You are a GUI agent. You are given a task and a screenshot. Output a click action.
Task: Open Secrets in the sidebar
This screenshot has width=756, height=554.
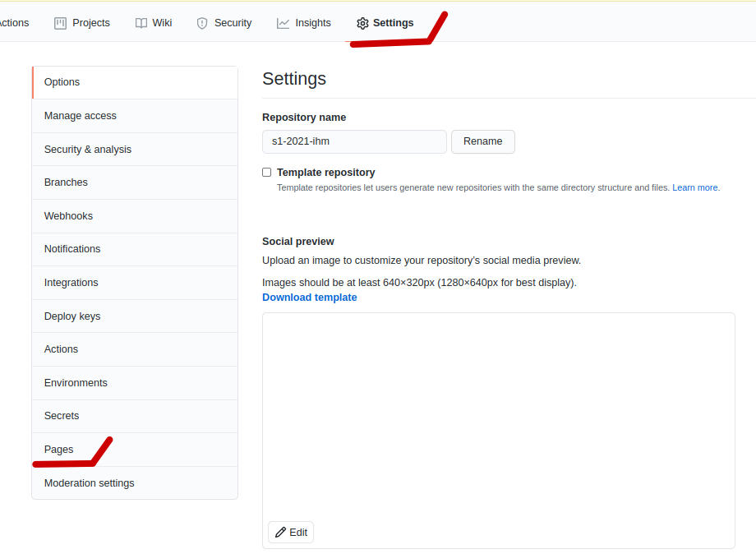coord(62,416)
